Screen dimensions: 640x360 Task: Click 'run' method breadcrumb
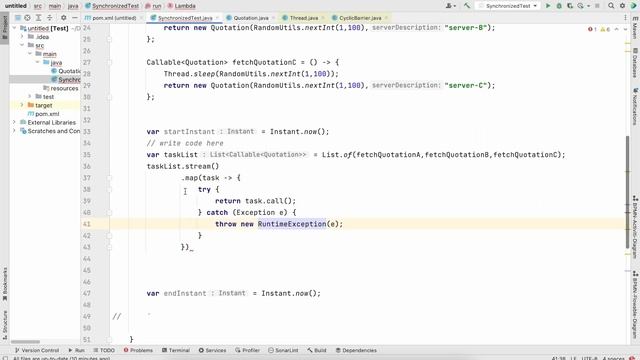point(153,6)
